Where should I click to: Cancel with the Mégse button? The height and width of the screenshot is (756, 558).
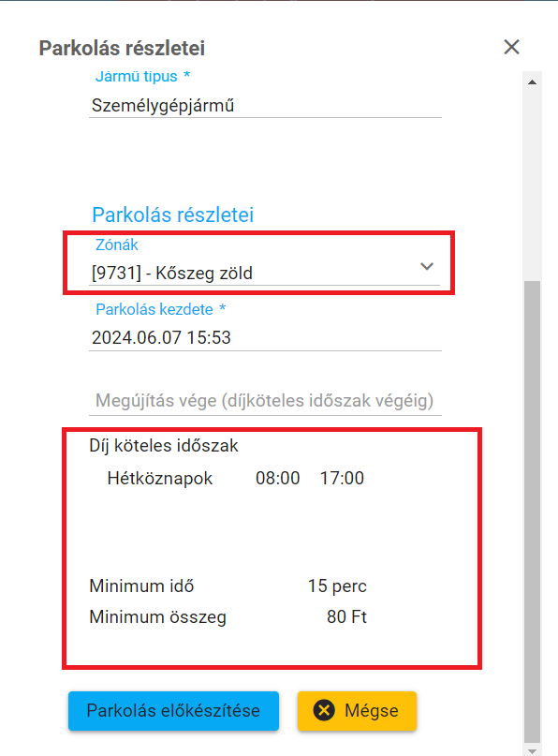357,711
